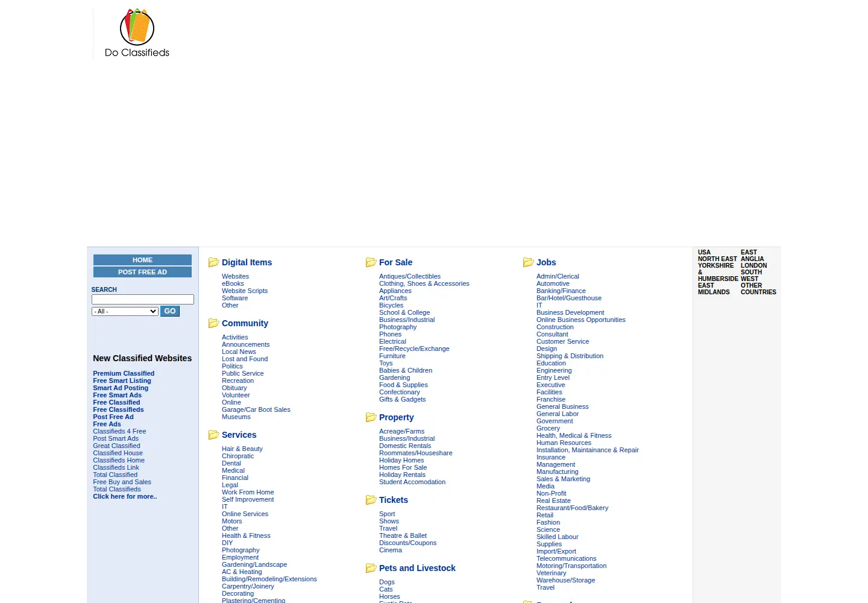Open the Restaurant/Food/Bakery jobs link

tap(572, 508)
